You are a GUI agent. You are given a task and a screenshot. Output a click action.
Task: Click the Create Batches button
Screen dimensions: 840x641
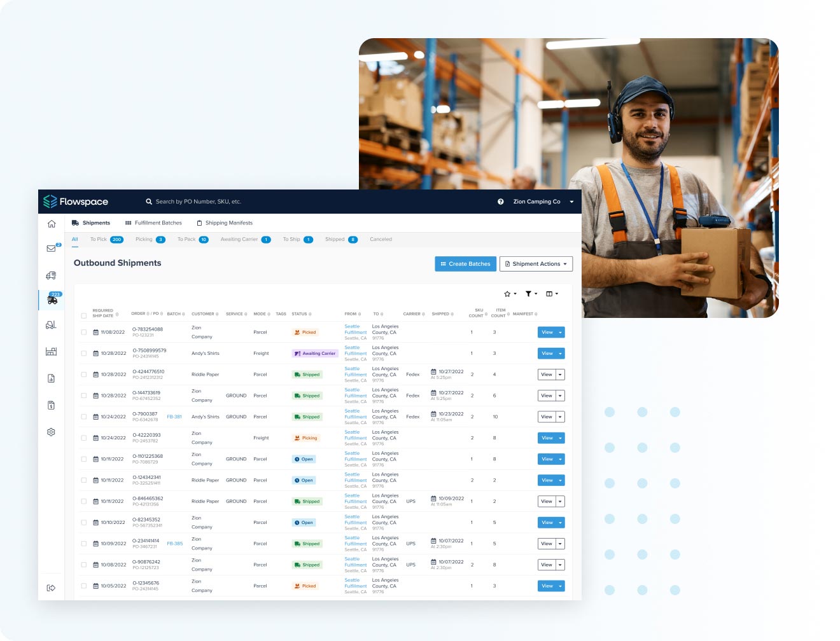tap(465, 263)
